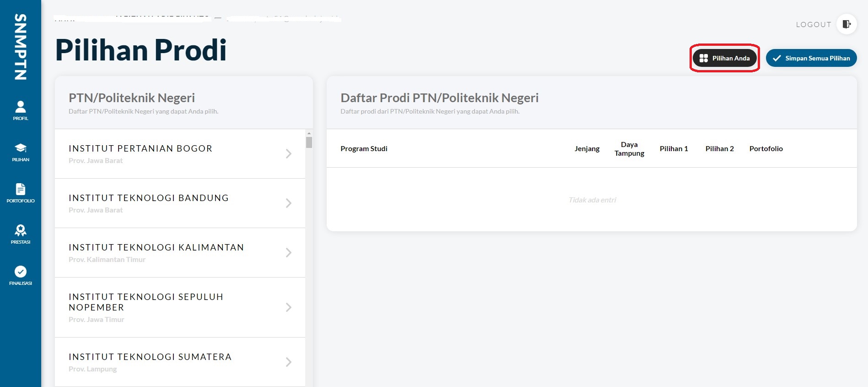Save choices with Simpan Semua Pilihan
The width and height of the screenshot is (868, 387).
click(811, 58)
